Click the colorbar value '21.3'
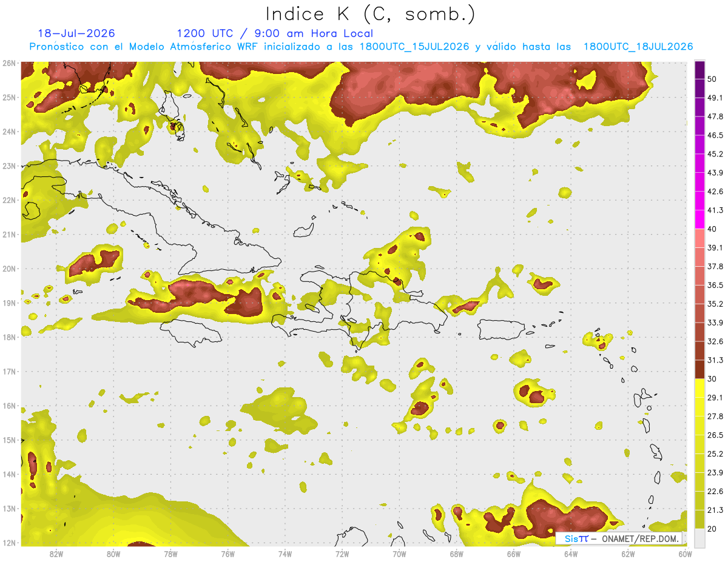The image size is (728, 562). 715,510
